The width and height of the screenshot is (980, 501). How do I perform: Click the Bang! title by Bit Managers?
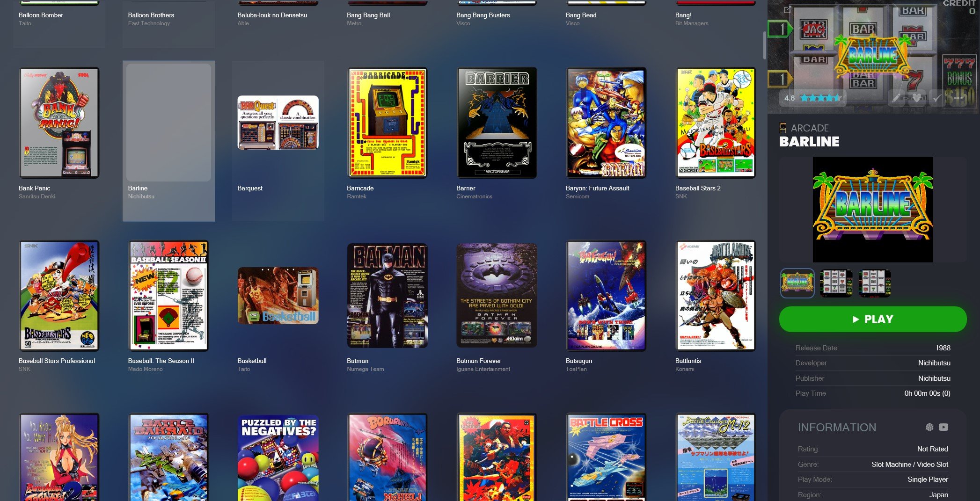(x=683, y=15)
